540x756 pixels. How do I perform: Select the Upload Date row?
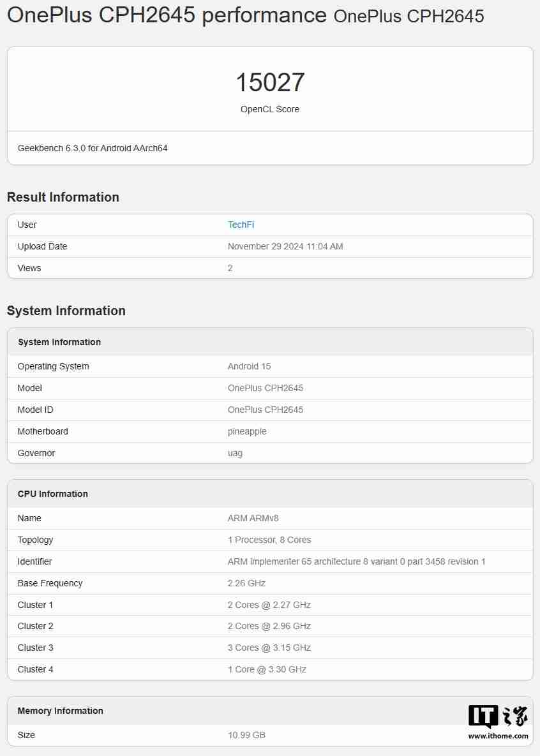(x=269, y=246)
